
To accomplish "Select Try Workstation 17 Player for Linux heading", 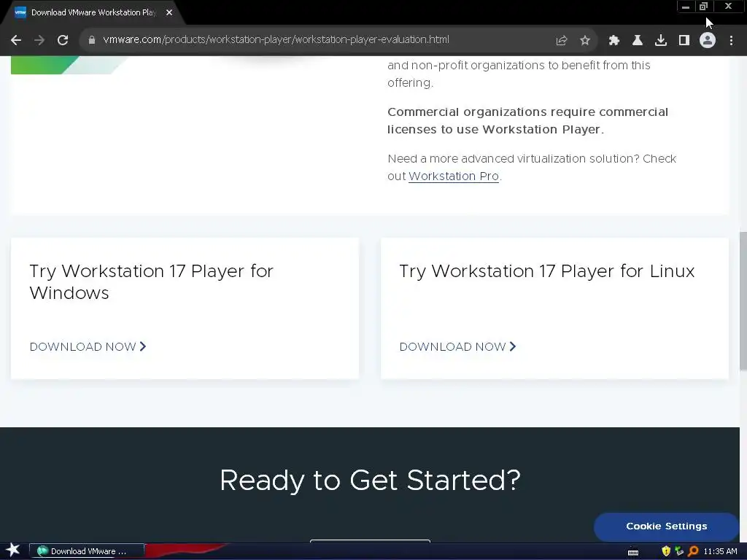I will click(x=547, y=271).
